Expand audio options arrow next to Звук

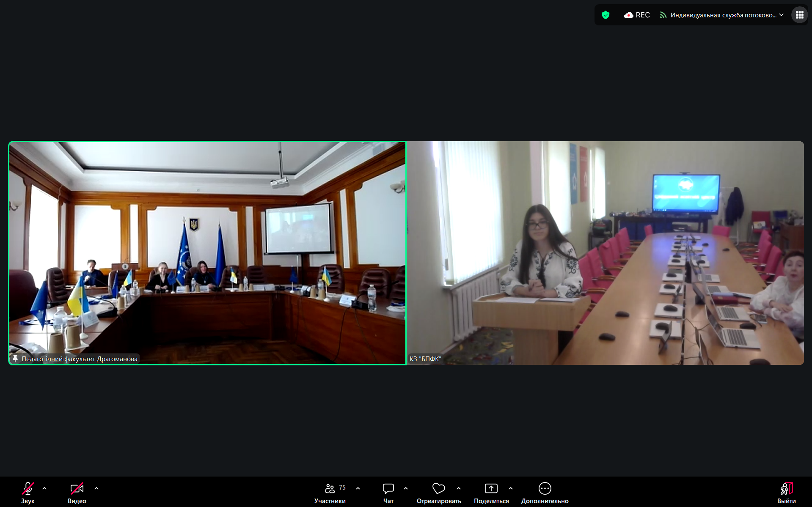coord(44,489)
